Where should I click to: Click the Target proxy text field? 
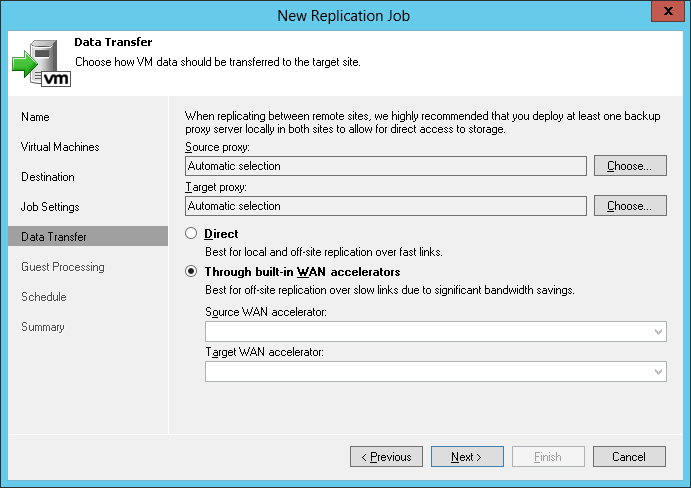point(386,206)
